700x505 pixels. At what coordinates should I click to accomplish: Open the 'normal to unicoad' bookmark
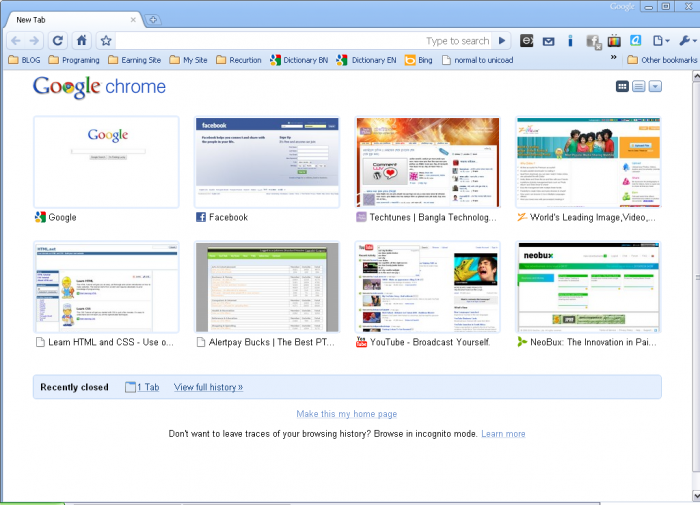pyautogui.click(x=477, y=60)
